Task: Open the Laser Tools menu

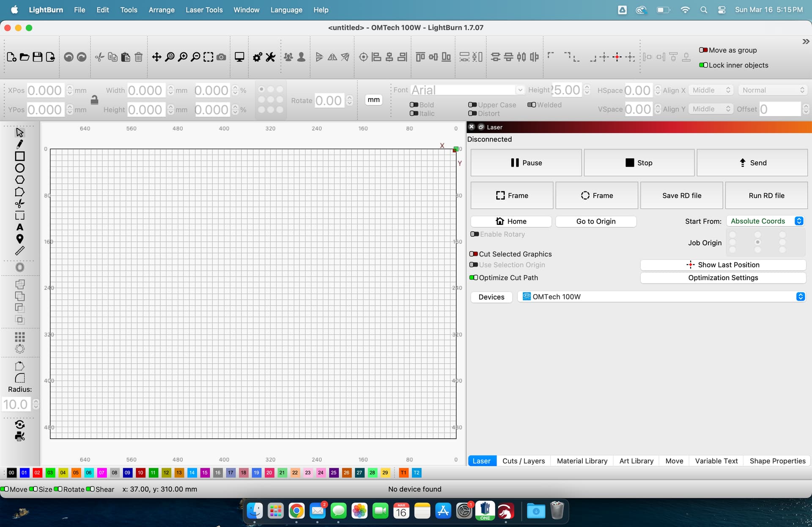Action: [x=204, y=10]
